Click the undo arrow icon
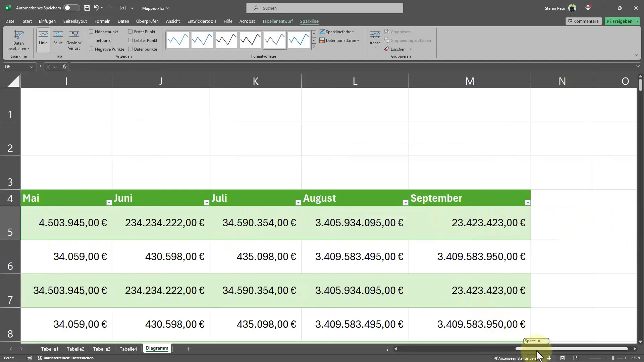Viewport: 644px width, 362px height. (x=96, y=8)
